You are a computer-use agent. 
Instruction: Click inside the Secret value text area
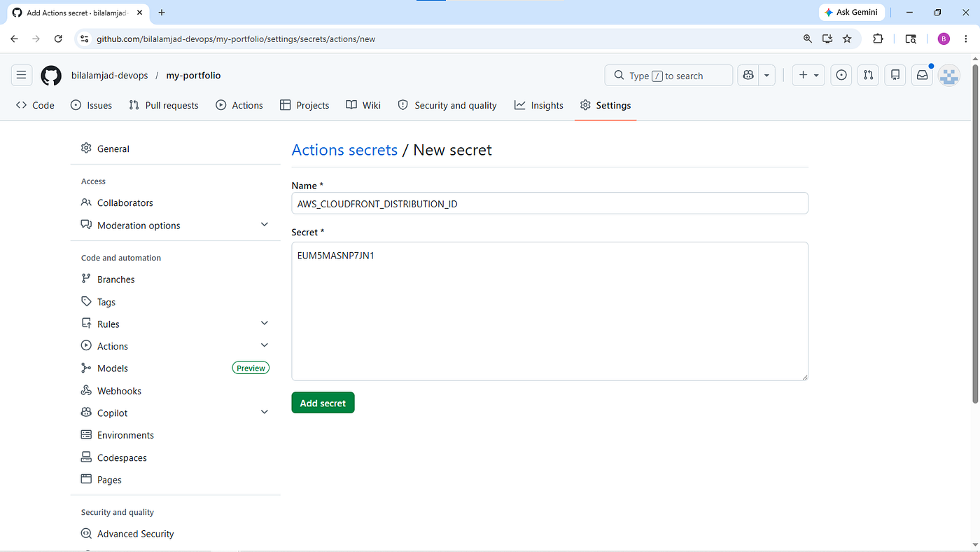549,312
